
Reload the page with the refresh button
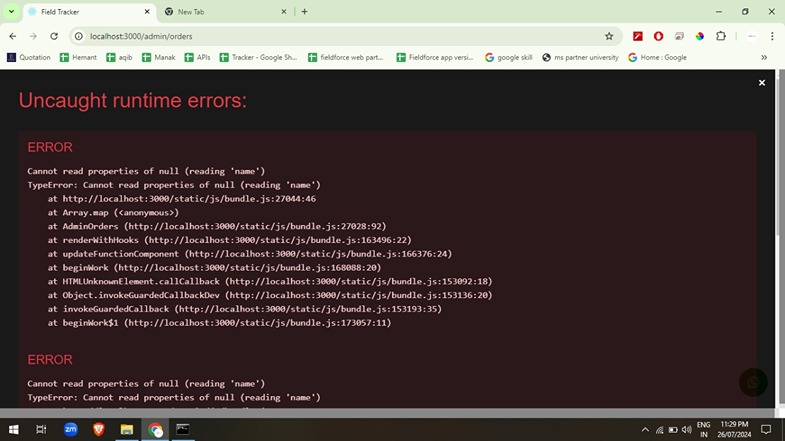(54, 36)
